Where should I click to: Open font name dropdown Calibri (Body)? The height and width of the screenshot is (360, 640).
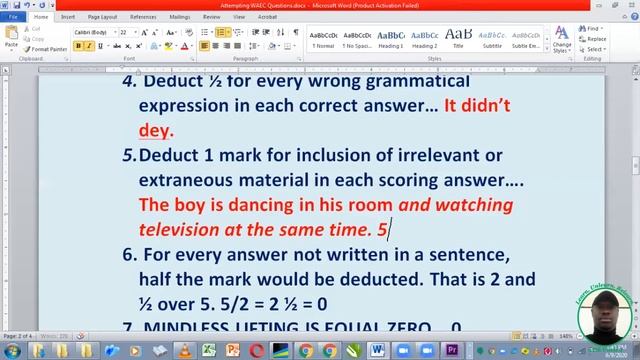click(x=115, y=32)
